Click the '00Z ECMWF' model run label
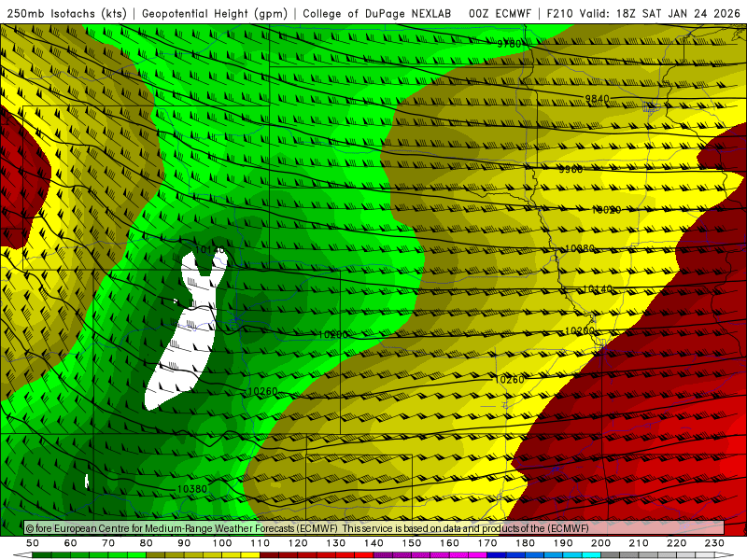Screen dimensions: 747x560 pyautogui.click(x=500, y=14)
